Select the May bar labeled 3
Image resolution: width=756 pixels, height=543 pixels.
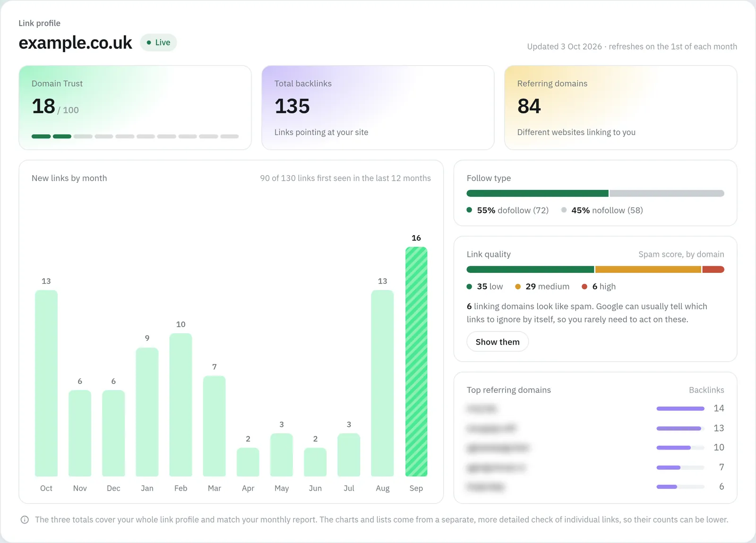[x=282, y=455]
